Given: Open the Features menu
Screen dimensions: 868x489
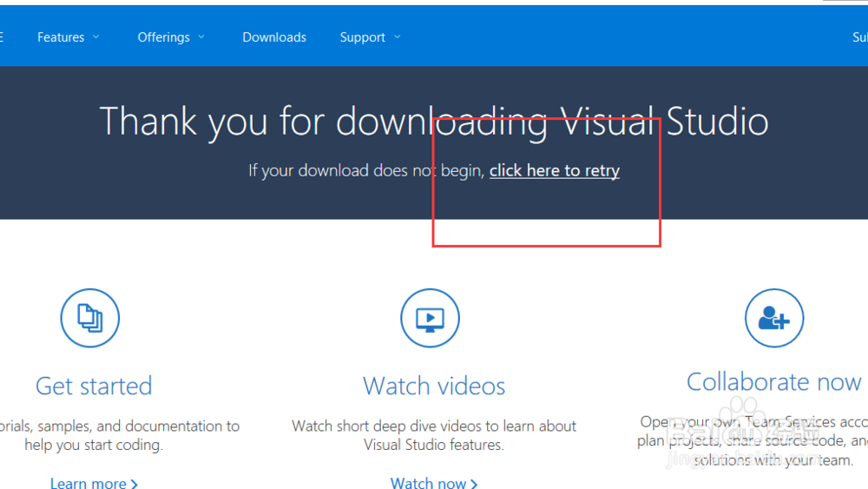Looking at the screenshot, I should (x=61, y=37).
